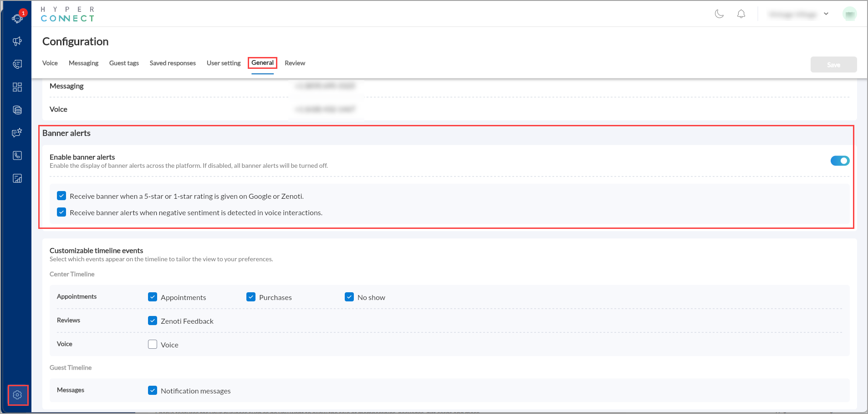Uncheck the Zenoti Feedback checkbox

click(x=153, y=321)
